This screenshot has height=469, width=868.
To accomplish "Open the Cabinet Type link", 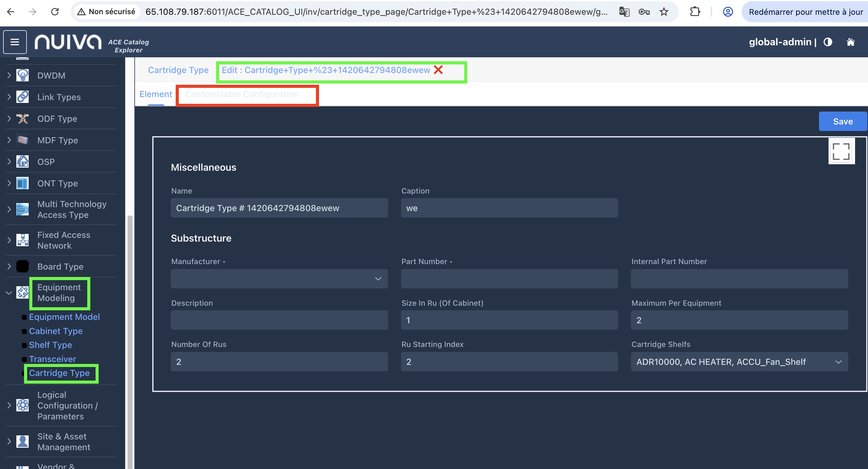I will 55,331.
